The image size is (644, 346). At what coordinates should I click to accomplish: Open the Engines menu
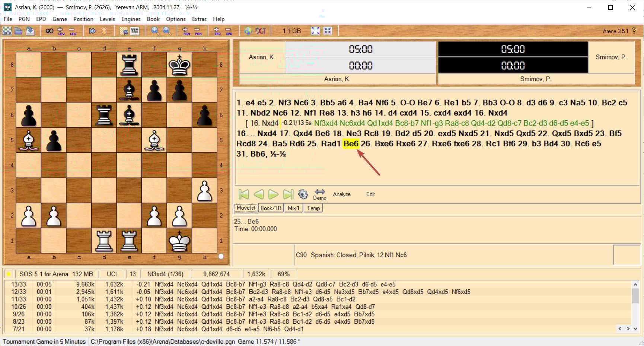130,19
